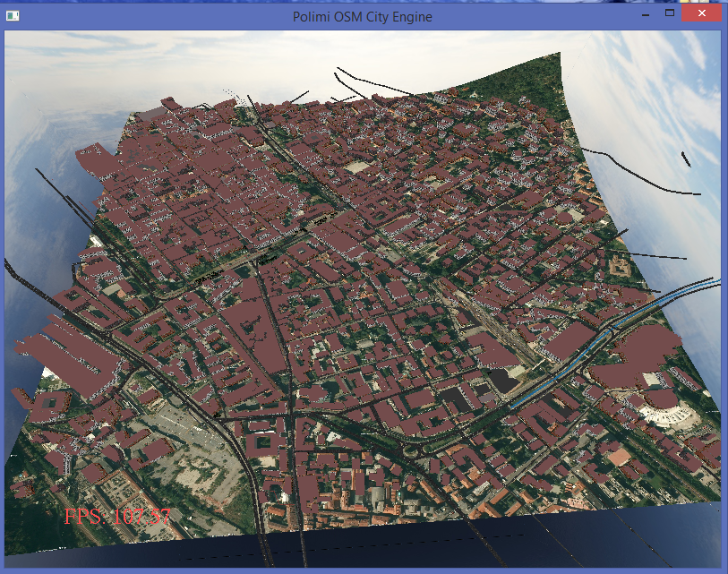The image size is (728, 574).
Task: Click the 'Polimi OSM City Engine' title text
Action: click(362, 17)
